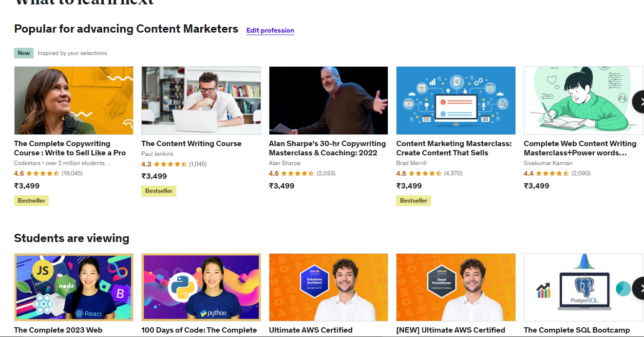Click Inspired by your selections text
Image resolution: width=644 pixels, height=337 pixels.
[x=72, y=53]
